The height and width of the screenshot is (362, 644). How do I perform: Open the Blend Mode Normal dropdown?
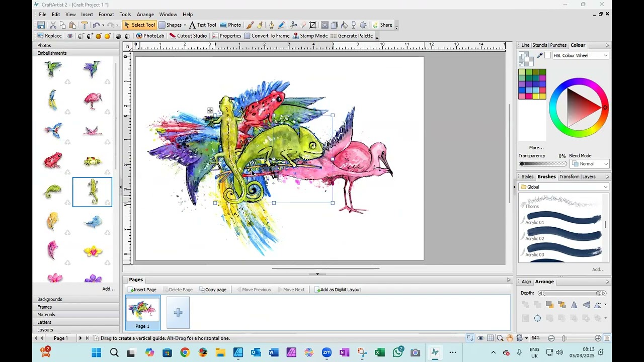(x=590, y=164)
